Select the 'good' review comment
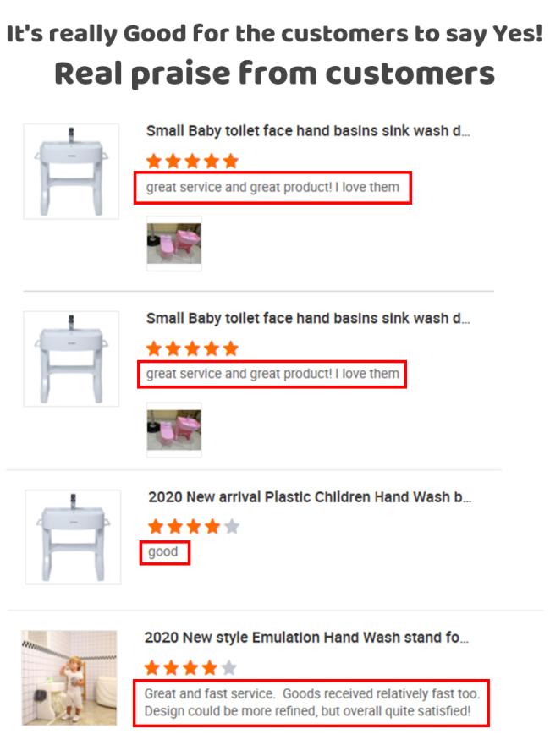550x756 pixels. coord(163,551)
